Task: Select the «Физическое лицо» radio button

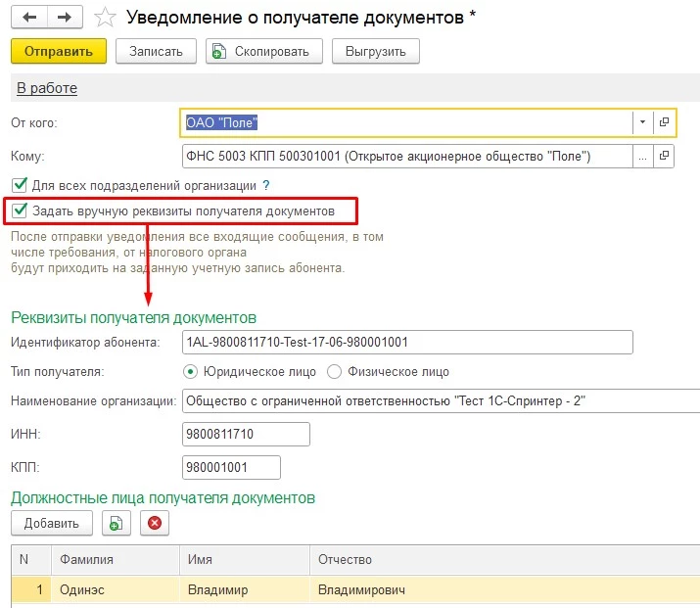Action: [x=333, y=371]
